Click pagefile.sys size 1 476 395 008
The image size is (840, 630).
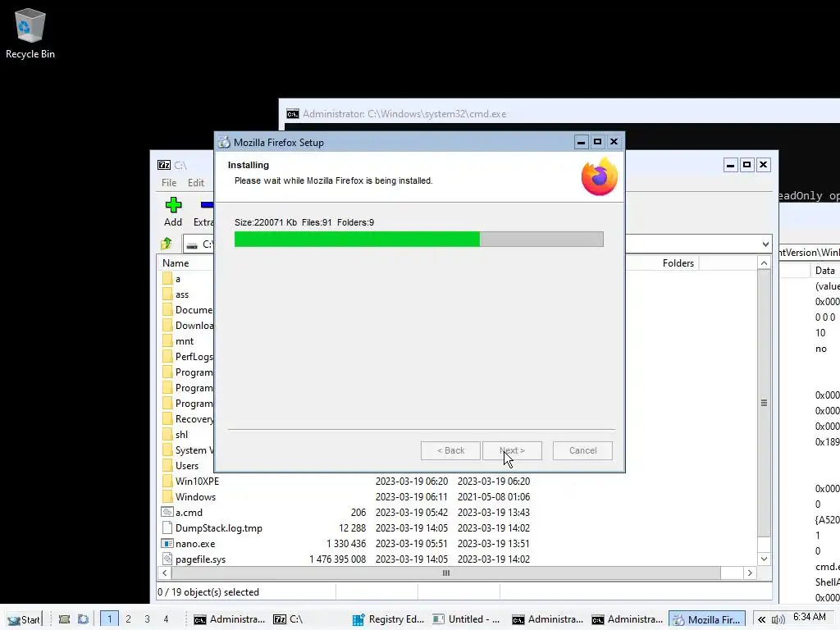337,559
